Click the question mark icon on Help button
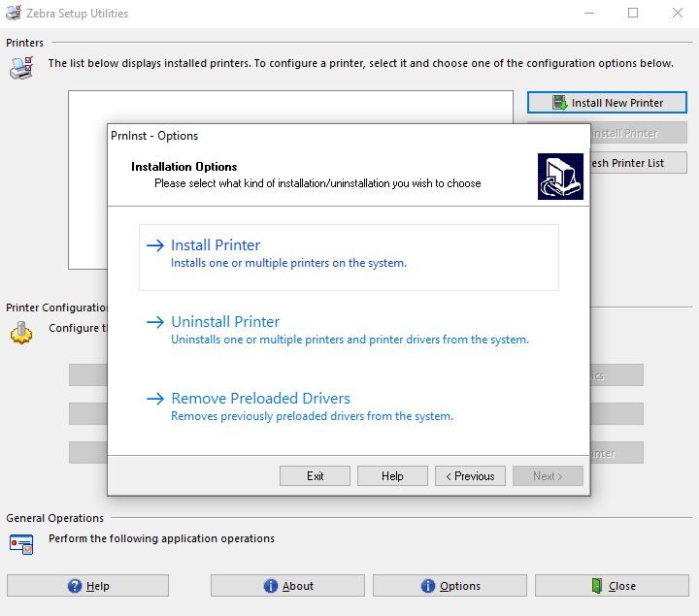 [x=75, y=586]
